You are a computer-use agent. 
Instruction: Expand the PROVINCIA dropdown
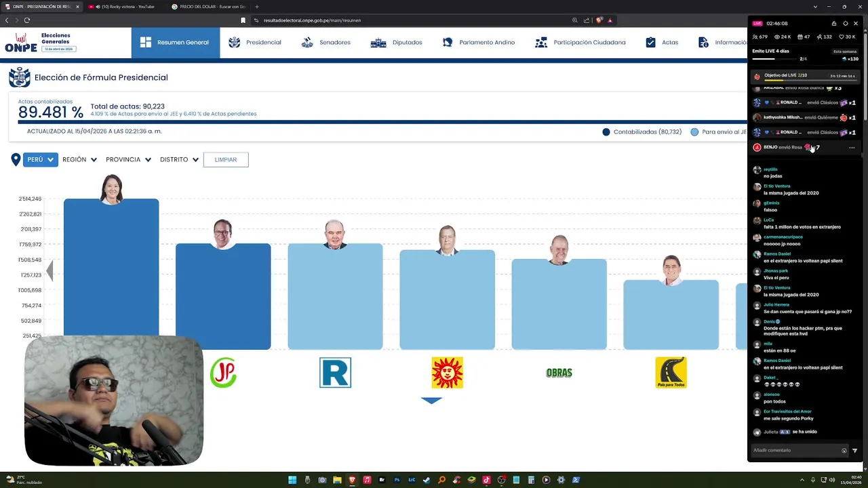point(128,159)
